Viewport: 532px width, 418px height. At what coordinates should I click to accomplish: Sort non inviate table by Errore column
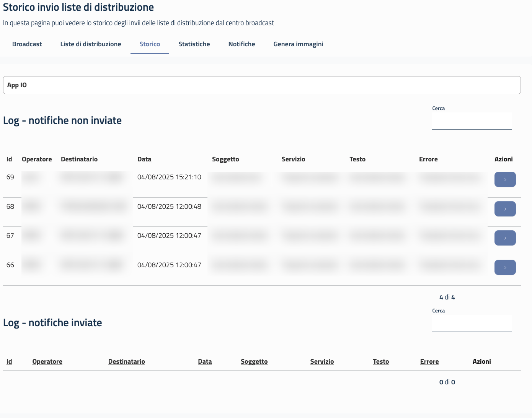pos(428,159)
